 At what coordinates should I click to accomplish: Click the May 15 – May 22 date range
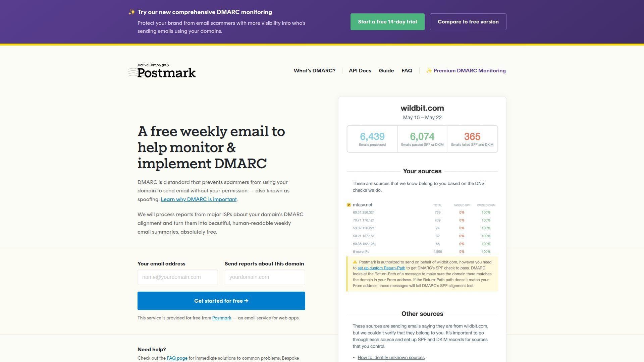point(422,118)
